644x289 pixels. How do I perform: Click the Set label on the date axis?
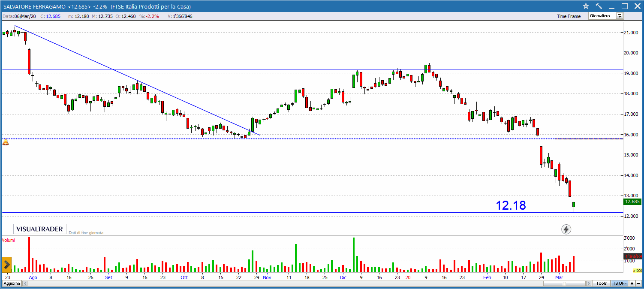pyautogui.click(x=109, y=277)
